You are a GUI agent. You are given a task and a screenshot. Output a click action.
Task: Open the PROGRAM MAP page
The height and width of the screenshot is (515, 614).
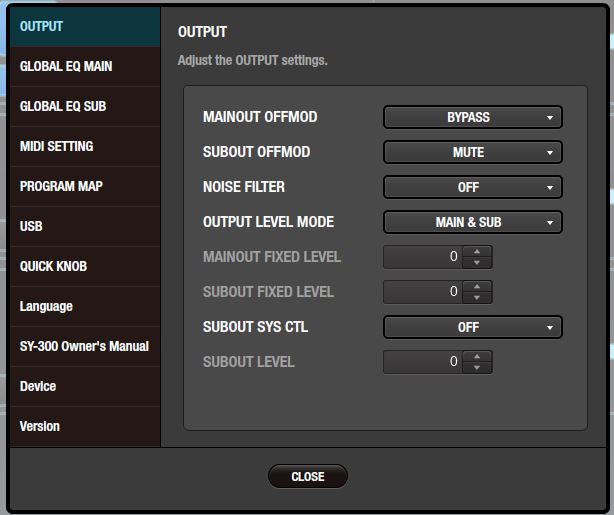[85, 186]
